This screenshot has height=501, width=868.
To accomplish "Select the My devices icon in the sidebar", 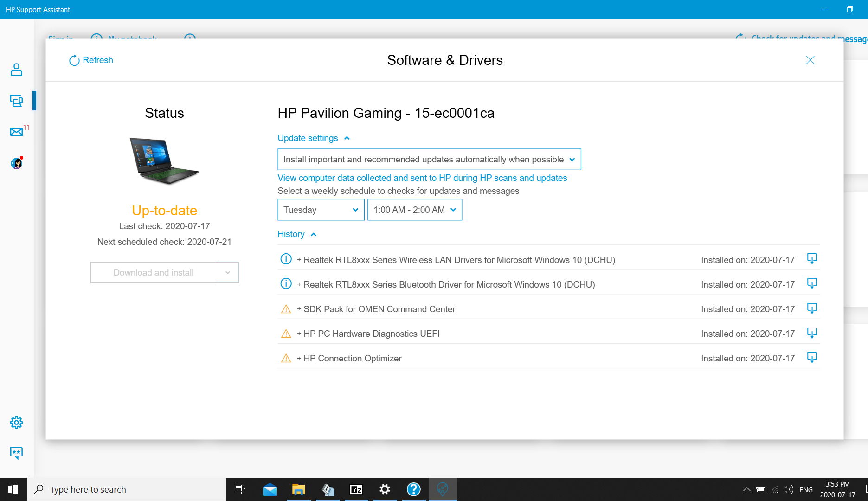I will coord(16,100).
